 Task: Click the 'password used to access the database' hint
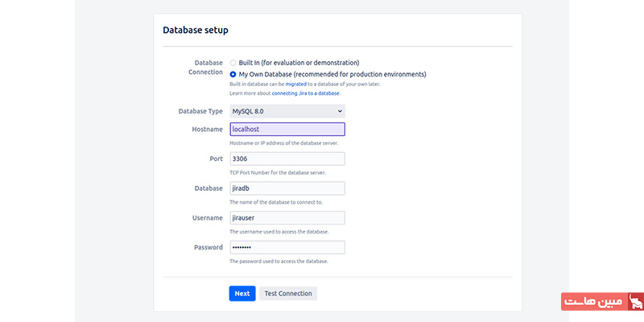[279, 261]
